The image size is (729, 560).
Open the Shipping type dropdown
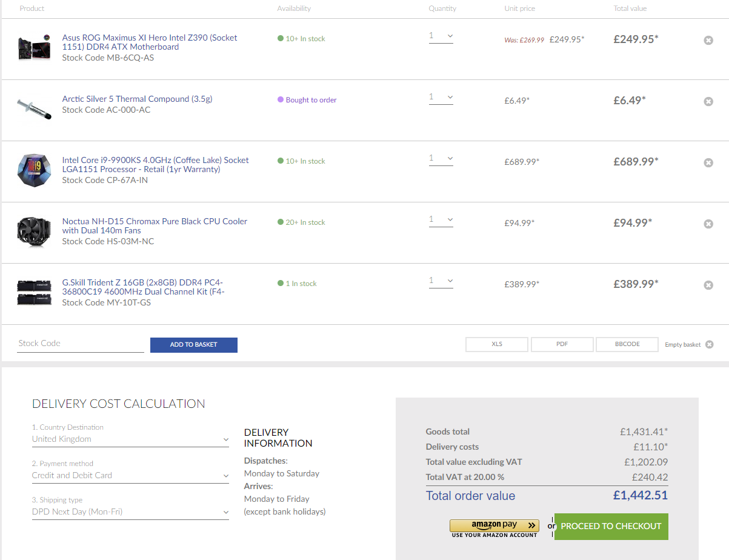pyautogui.click(x=130, y=512)
